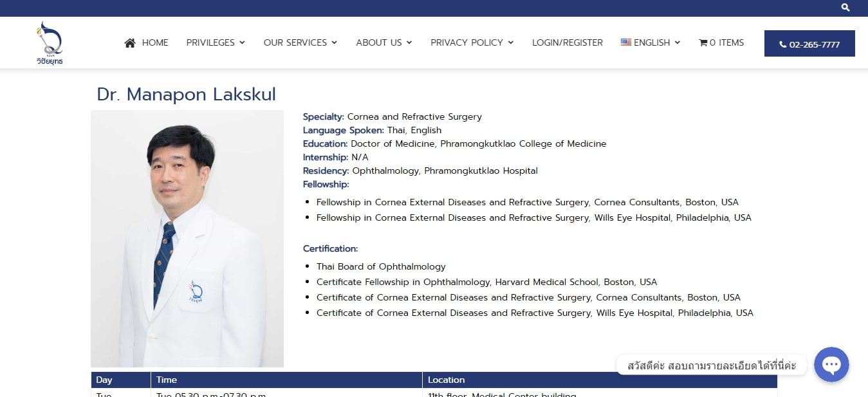Click the Day column header
The width and height of the screenshot is (868, 397).
click(x=104, y=380)
